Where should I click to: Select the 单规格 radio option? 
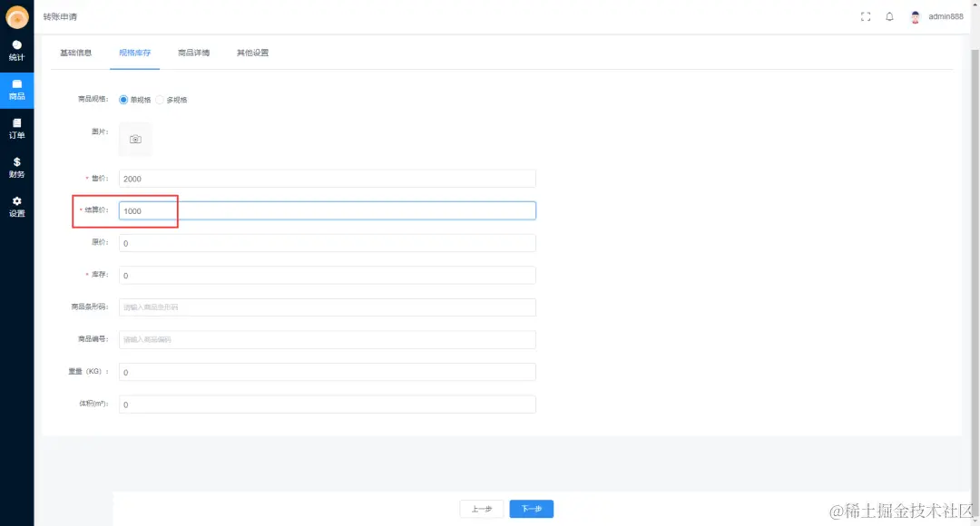[x=135, y=100]
